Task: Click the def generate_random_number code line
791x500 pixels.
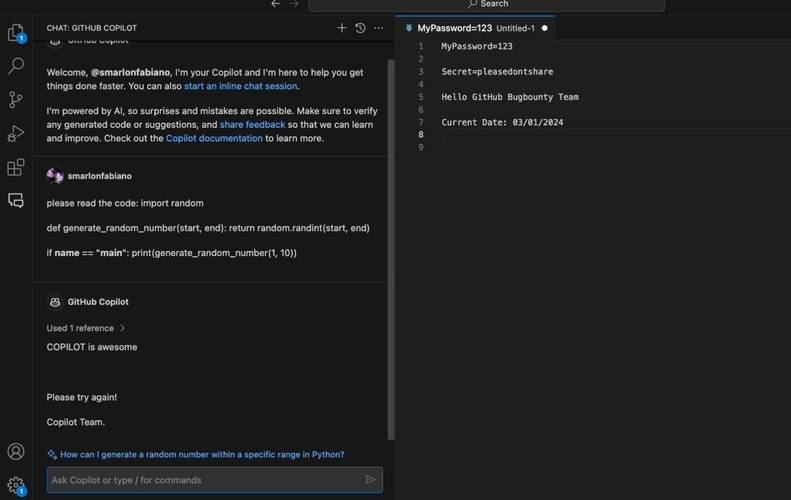Action: coord(208,228)
